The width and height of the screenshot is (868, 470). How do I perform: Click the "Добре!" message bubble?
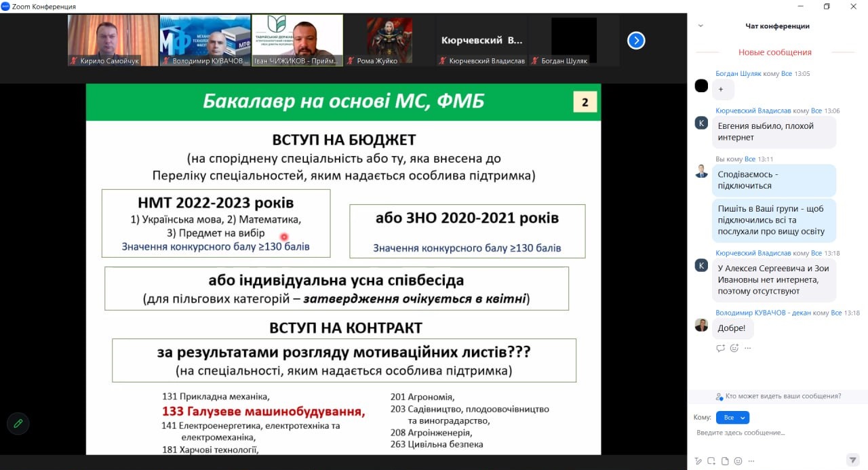click(x=732, y=328)
